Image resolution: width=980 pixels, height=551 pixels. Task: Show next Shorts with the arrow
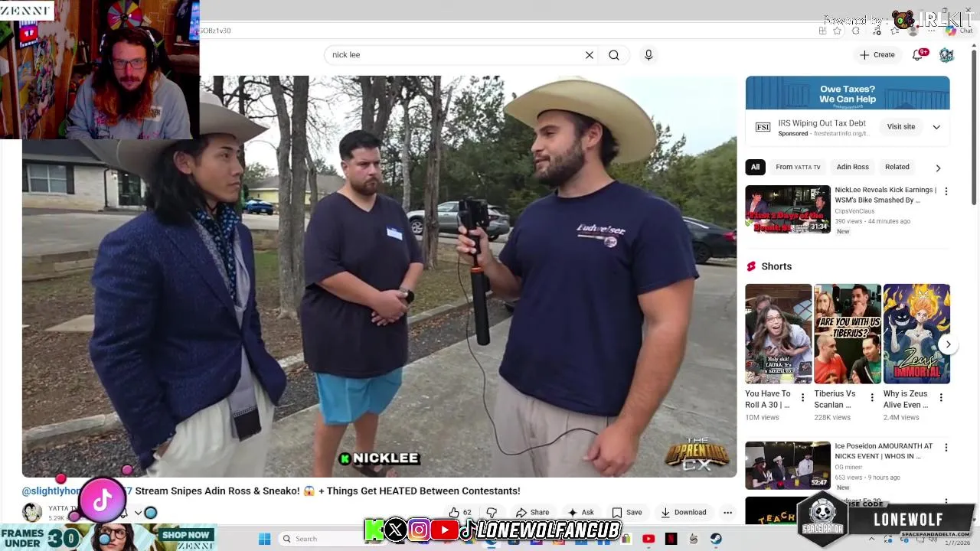(948, 344)
